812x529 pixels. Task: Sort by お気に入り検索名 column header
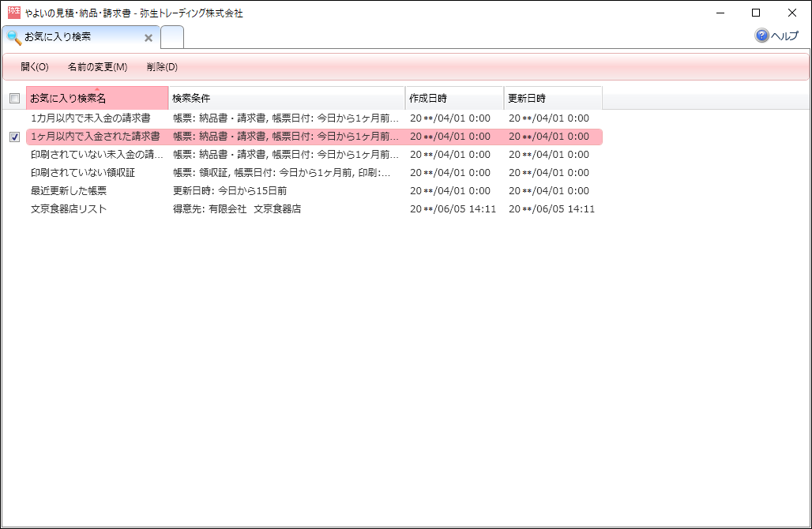[x=97, y=98]
